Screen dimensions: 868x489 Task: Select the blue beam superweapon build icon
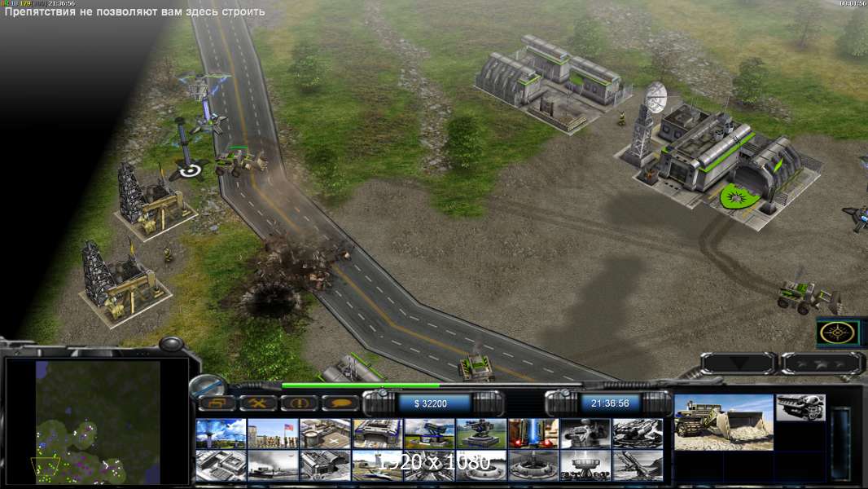point(533,434)
